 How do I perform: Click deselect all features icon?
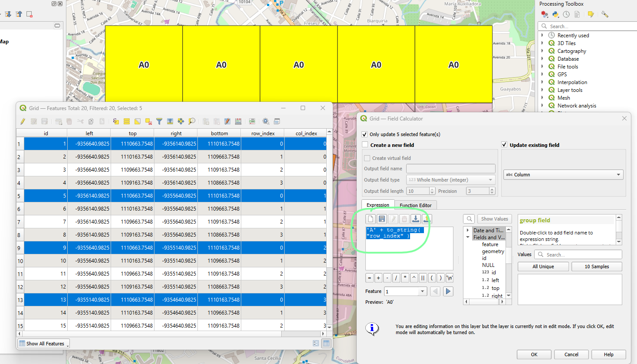point(148,121)
